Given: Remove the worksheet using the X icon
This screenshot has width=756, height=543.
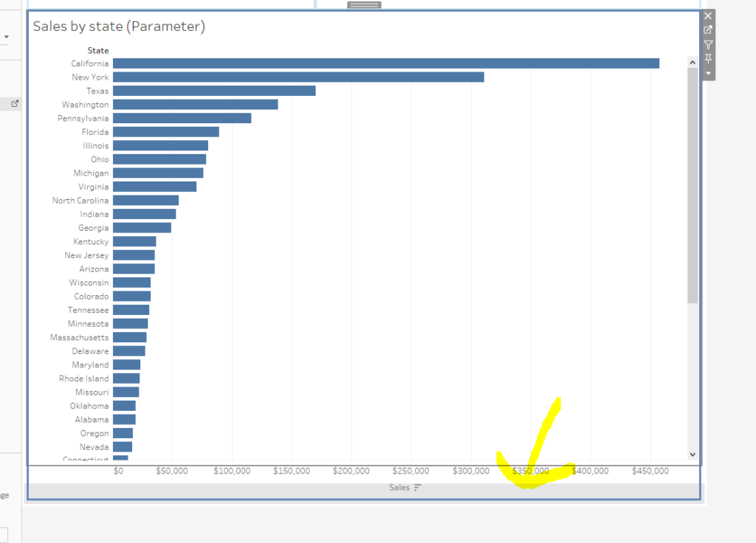Looking at the screenshot, I should [x=707, y=15].
